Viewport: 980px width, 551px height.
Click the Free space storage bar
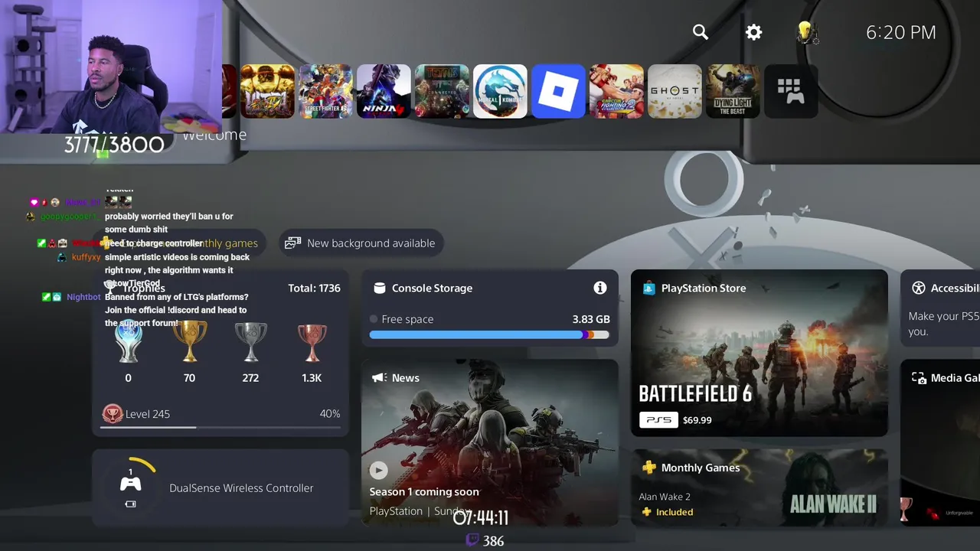[489, 334]
